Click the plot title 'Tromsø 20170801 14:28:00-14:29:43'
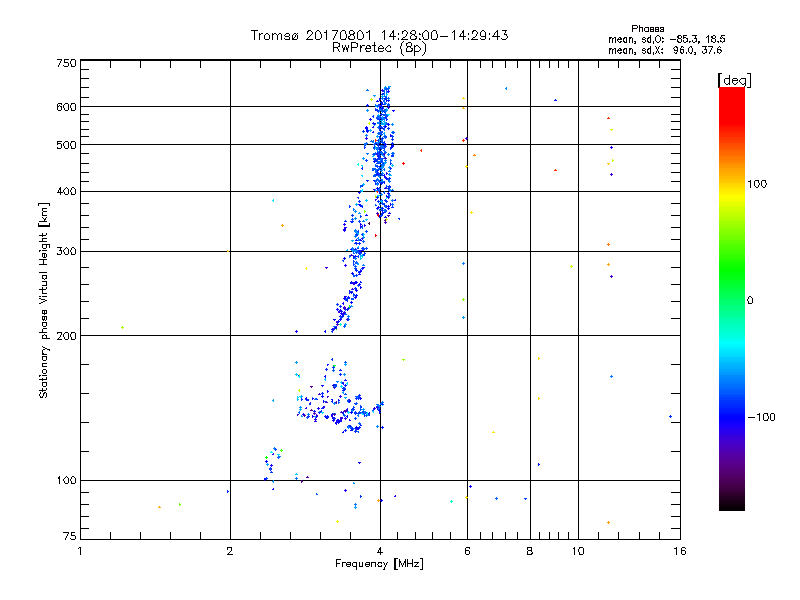The height and width of the screenshot is (600, 800). [379, 35]
